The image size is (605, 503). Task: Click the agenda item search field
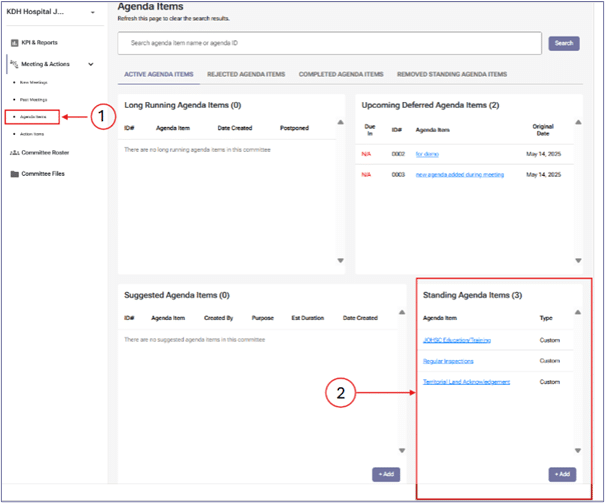pos(330,43)
